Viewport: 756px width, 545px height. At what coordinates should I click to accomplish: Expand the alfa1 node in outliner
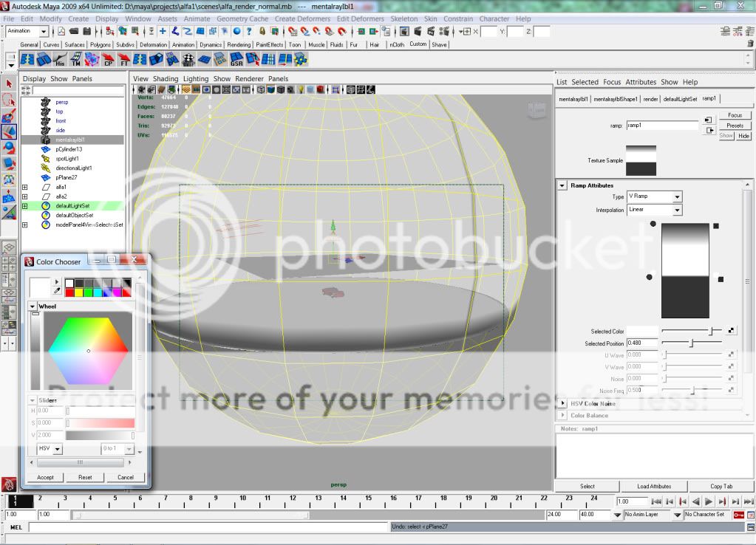point(24,188)
